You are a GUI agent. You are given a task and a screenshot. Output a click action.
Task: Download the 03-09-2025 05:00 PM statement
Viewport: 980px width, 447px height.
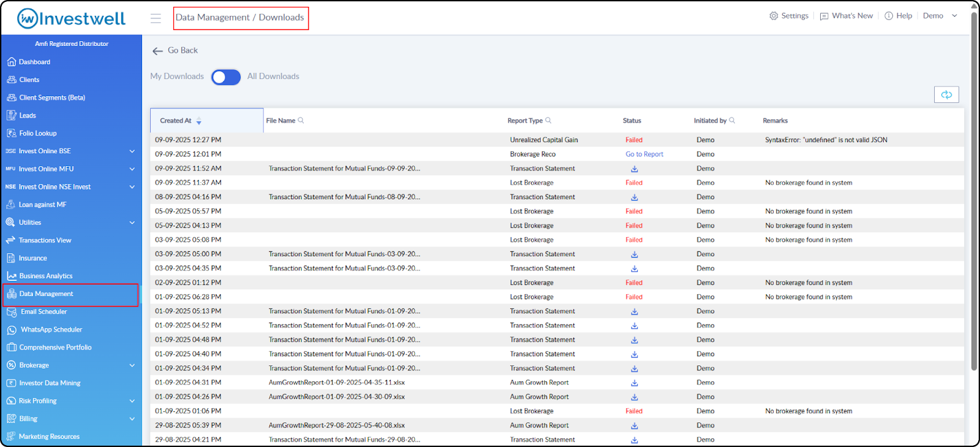click(635, 254)
